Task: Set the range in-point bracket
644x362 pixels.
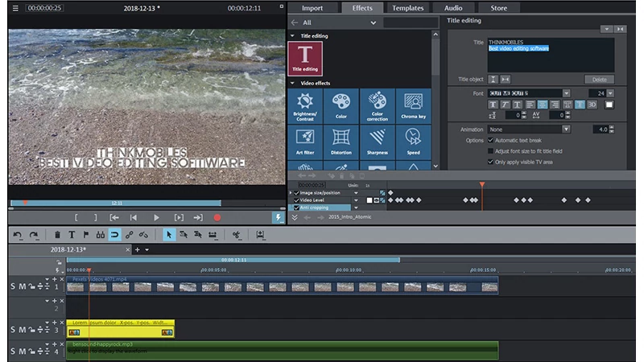Action: click(76, 218)
